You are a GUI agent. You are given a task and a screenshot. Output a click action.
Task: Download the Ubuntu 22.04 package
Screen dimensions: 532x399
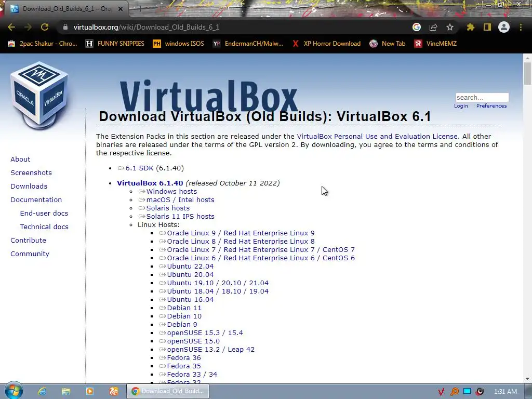coord(190,267)
